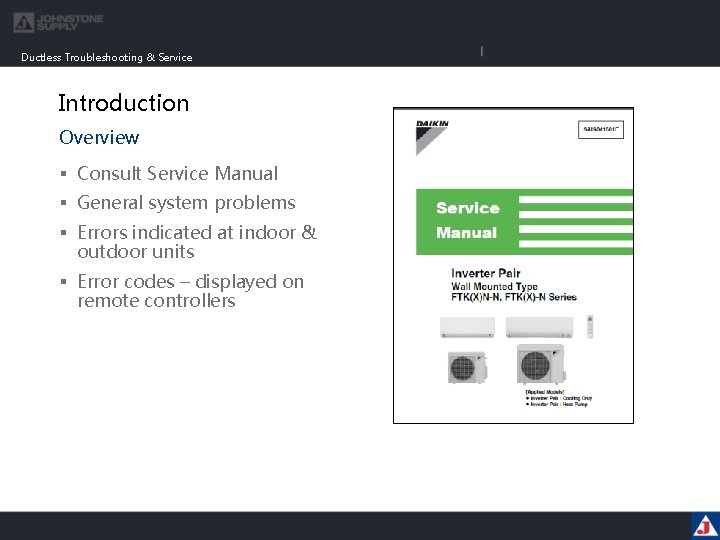This screenshot has height=540, width=720.
Task: Click the "Inverter Pair" heading on the cover
Action: click(486, 273)
